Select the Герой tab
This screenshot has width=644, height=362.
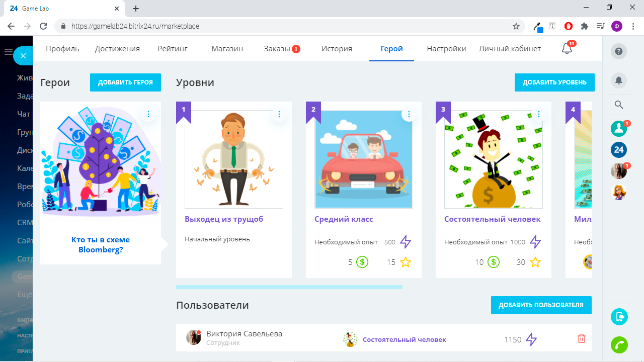click(x=391, y=49)
